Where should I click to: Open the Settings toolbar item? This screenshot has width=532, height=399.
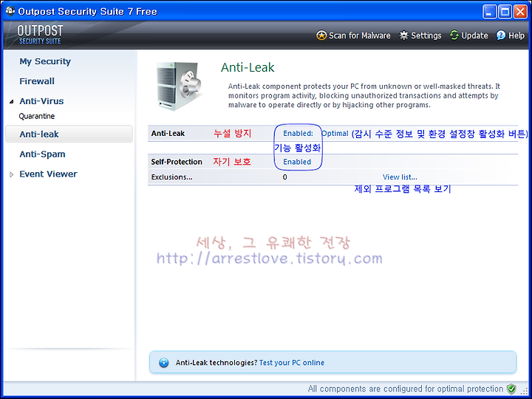(420, 35)
